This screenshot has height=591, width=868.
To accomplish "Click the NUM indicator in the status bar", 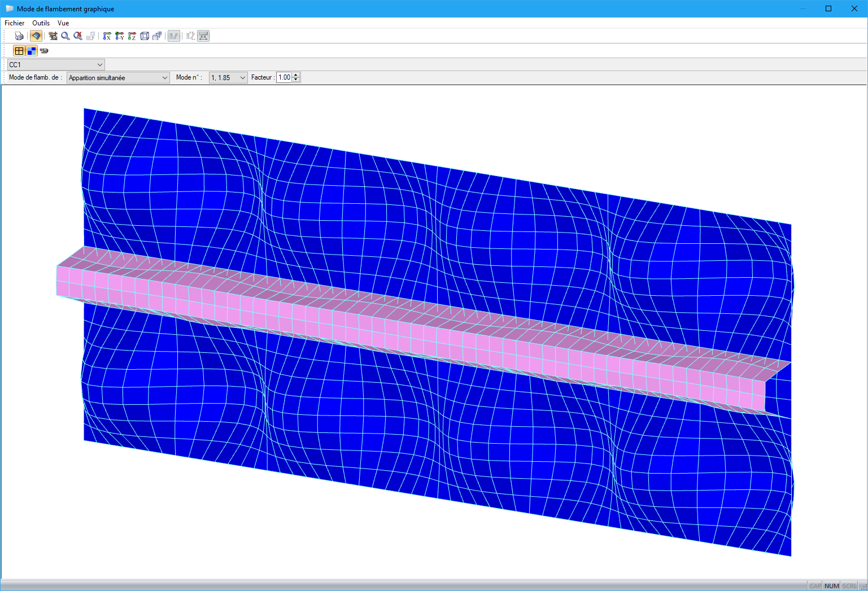I will [832, 586].
